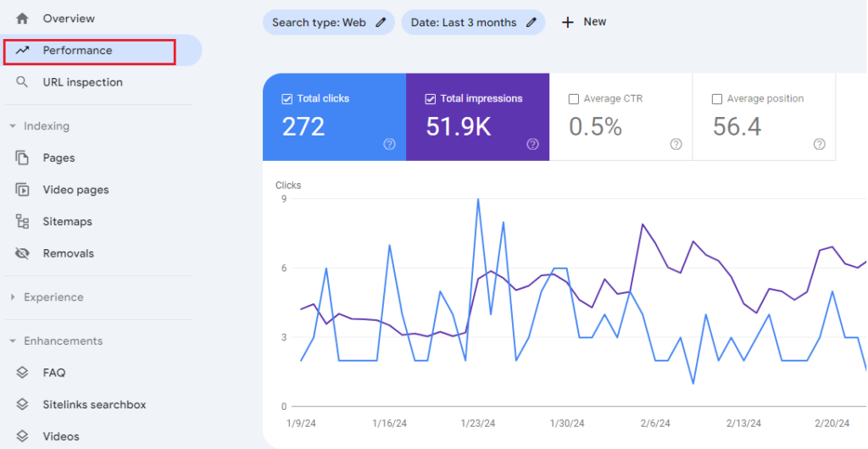Enable the Average position checkbox
This screenshot has height=449, width=868.
717,99
